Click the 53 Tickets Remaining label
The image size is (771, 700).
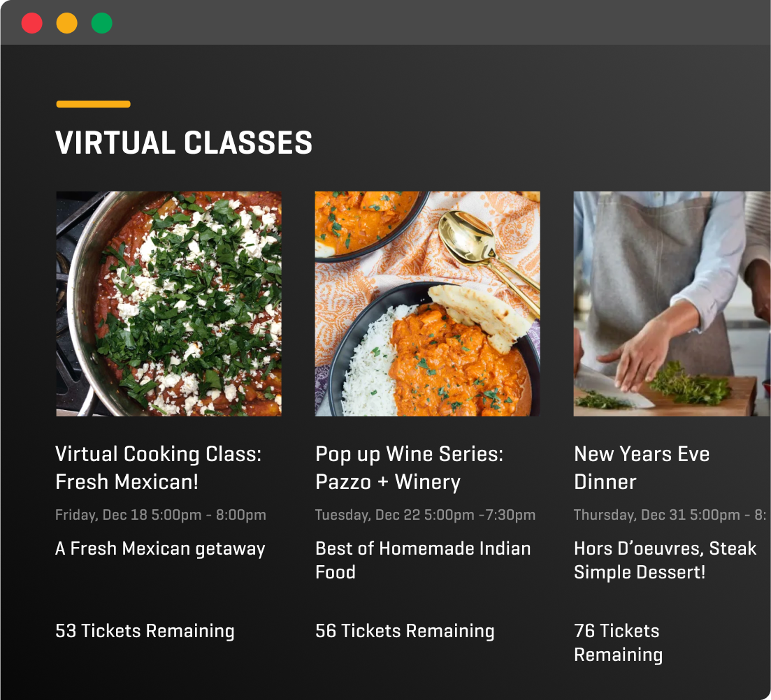tap(145, 631)
